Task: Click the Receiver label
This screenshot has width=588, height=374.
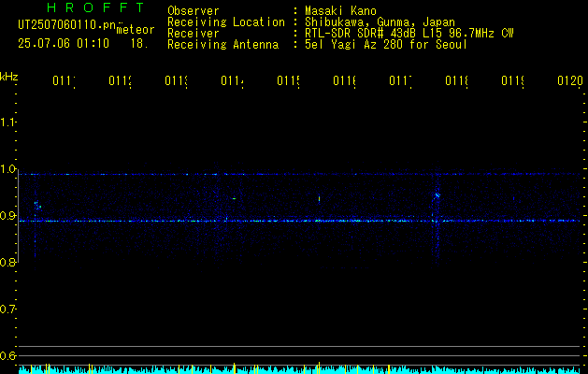Action: pyautogui.click(x=194, y=34)
